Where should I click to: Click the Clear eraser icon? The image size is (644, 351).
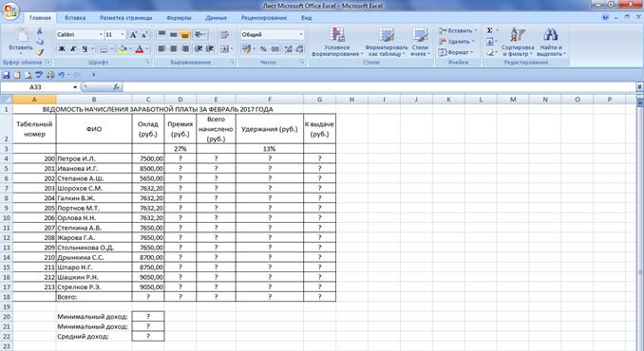[490, 52]
